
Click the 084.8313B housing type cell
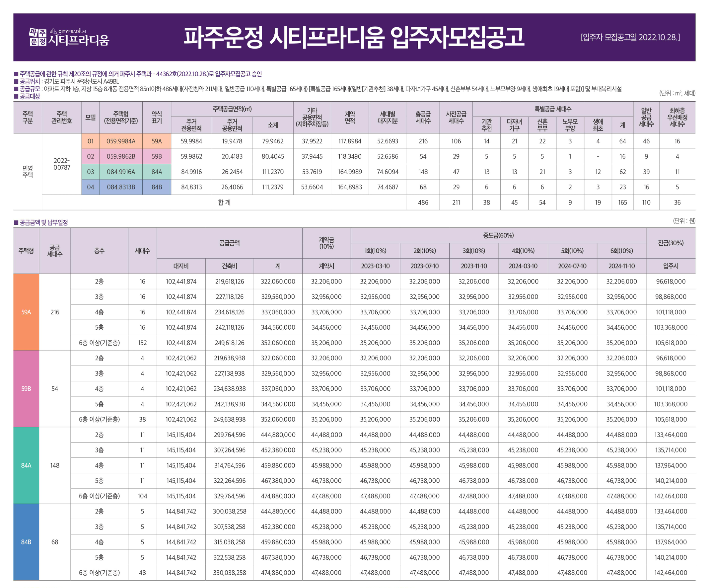(x=121, y=187)
